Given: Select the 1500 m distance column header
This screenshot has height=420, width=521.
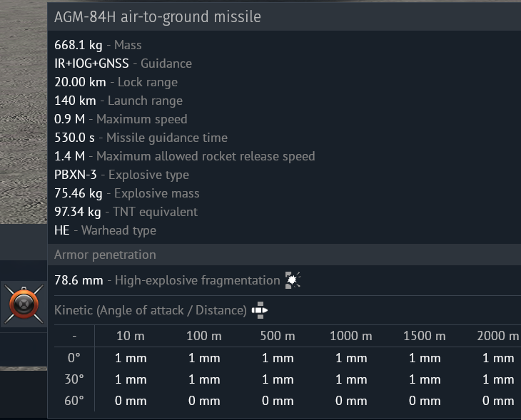Looking at the screenshot, I should [x=425, y=336].
